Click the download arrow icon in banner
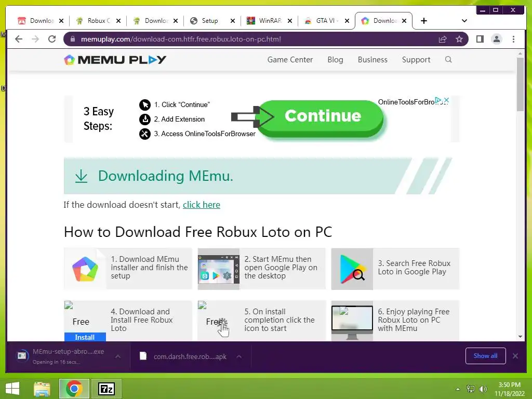The width and height of the screenshot is (532, 399). click(x=81, y=176)
